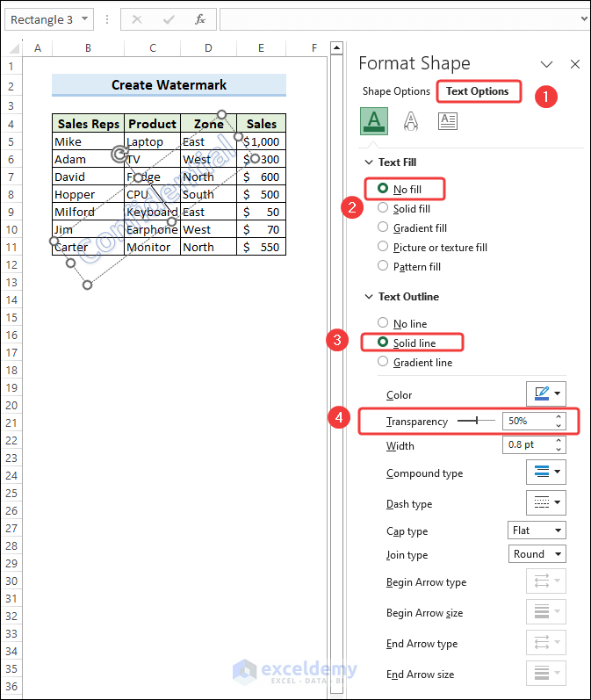Open the Cap type Flat dropdown
The height and width of the screenshot is (700, 591).
pos(537,530)
